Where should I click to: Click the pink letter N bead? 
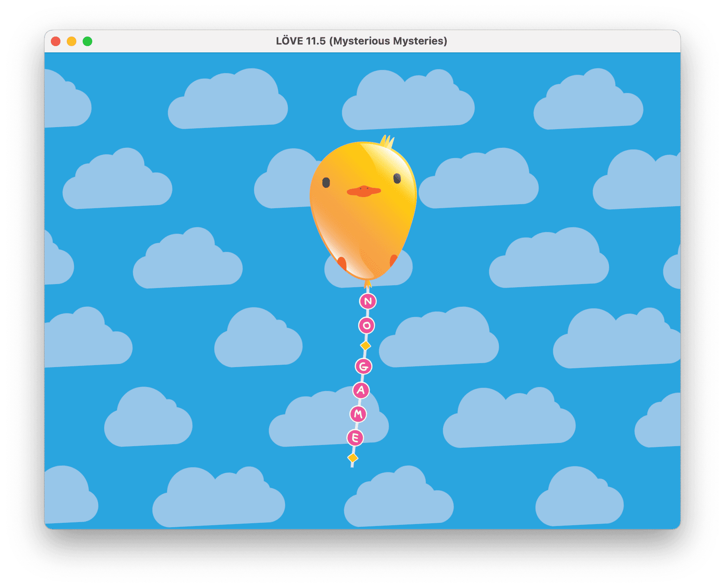pyautogui.click(x=368, y=301)
